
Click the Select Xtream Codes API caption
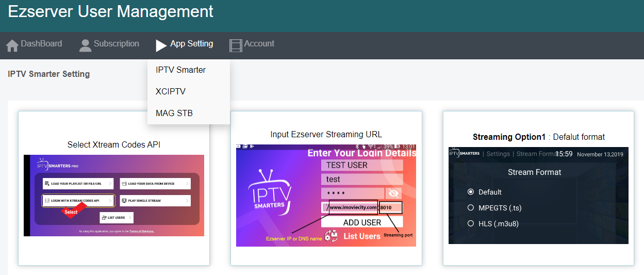114,145
